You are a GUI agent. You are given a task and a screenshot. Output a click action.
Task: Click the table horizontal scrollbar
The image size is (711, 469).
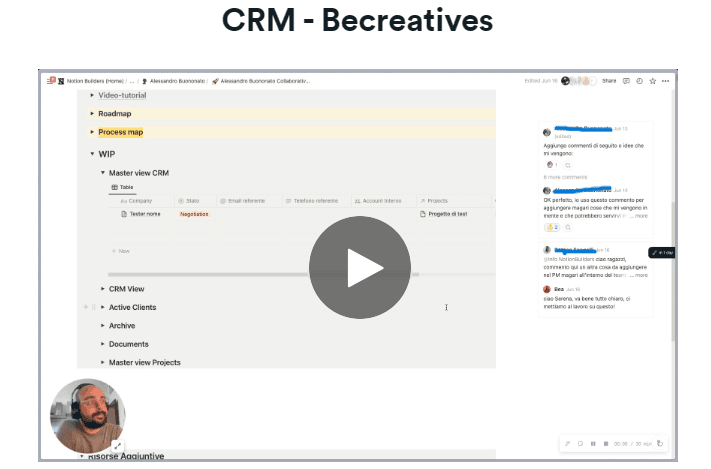click(263, 274)
